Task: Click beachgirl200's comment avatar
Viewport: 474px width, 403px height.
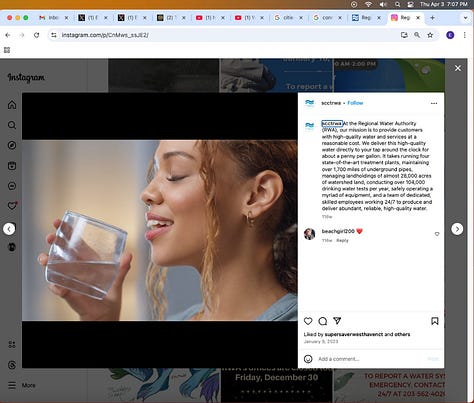Action: (x=309, y=234)
